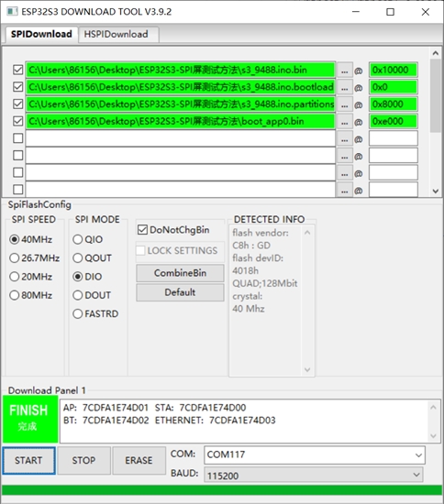The image size is (444, 504).
Task: Click the ERASE flash button
Action: (x=139, y=460)
